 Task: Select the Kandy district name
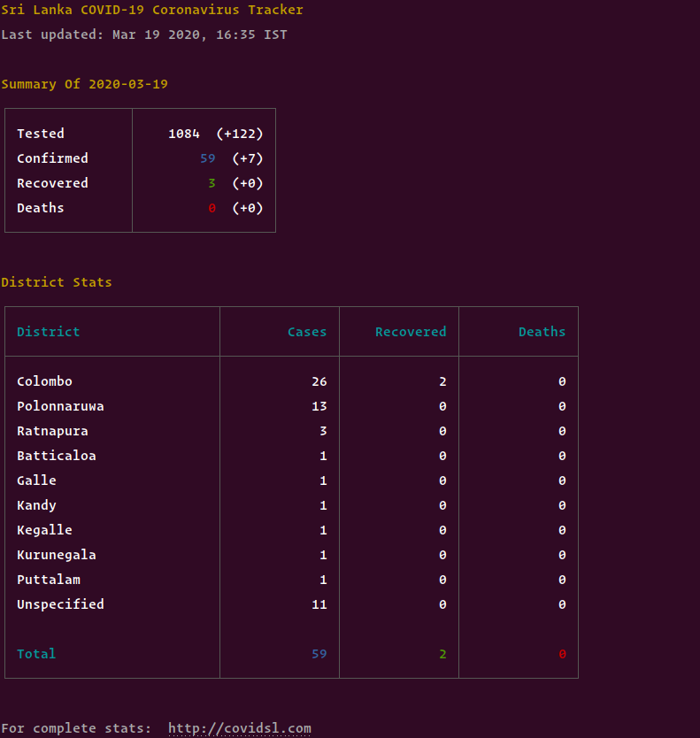coord(36,505)
